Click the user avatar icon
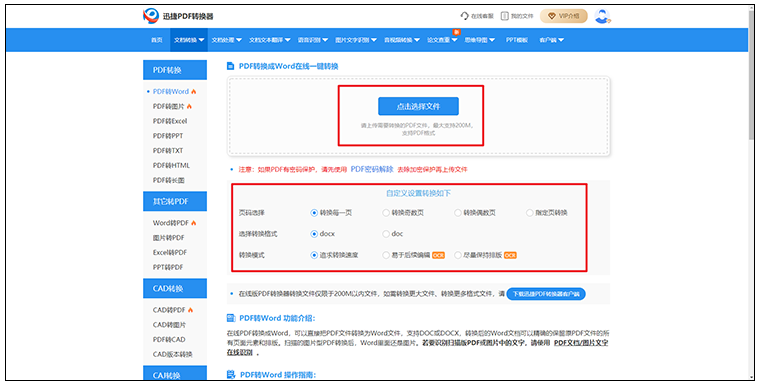The width and height of the screenshot is (762, 383). click(603, 16)
